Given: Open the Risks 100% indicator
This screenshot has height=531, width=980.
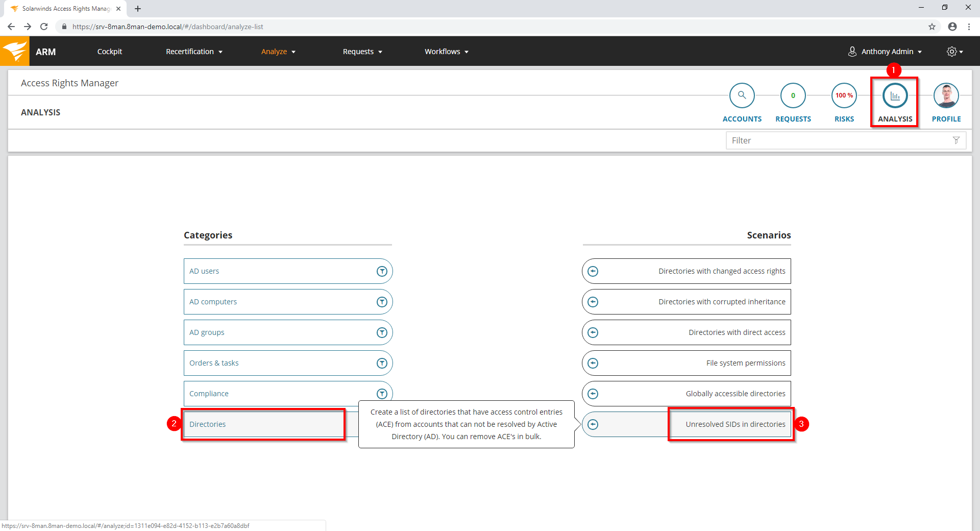Looking at the screenshot, I should tap(844, 95).
